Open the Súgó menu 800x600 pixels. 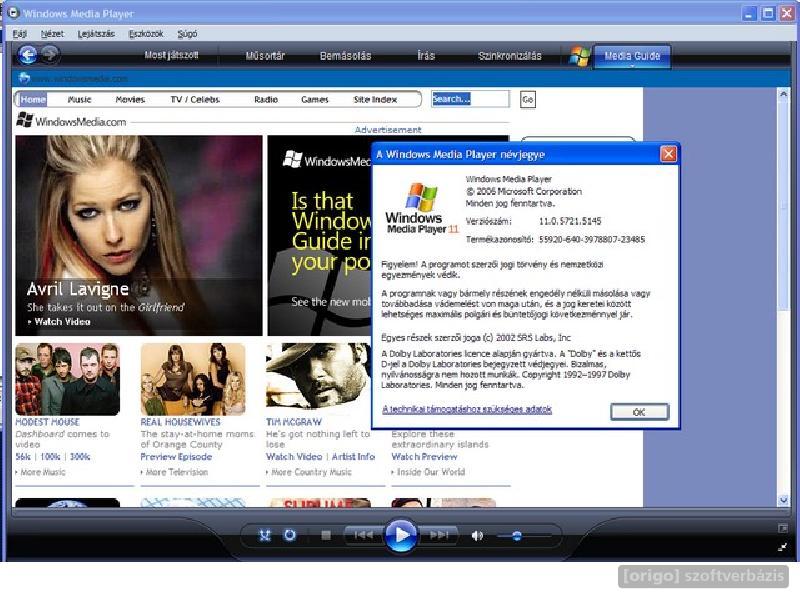(187, 34)
